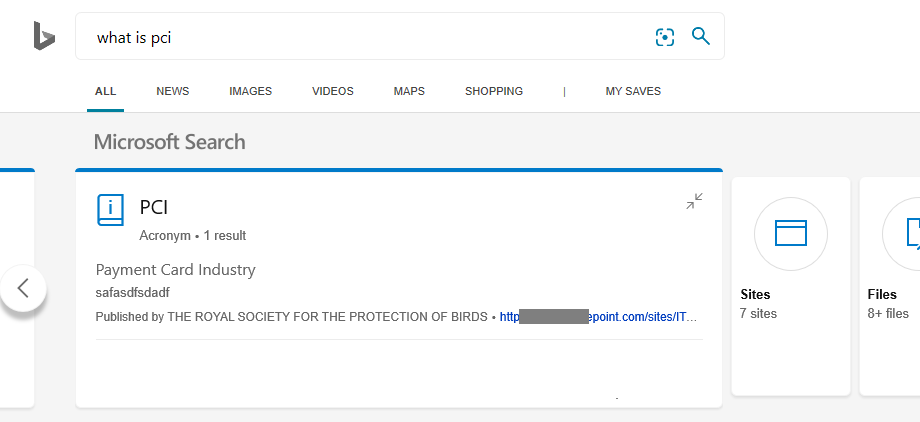Collapse the PCI acronym card
This screenshot has width=920, height=422.
[695, 201]
